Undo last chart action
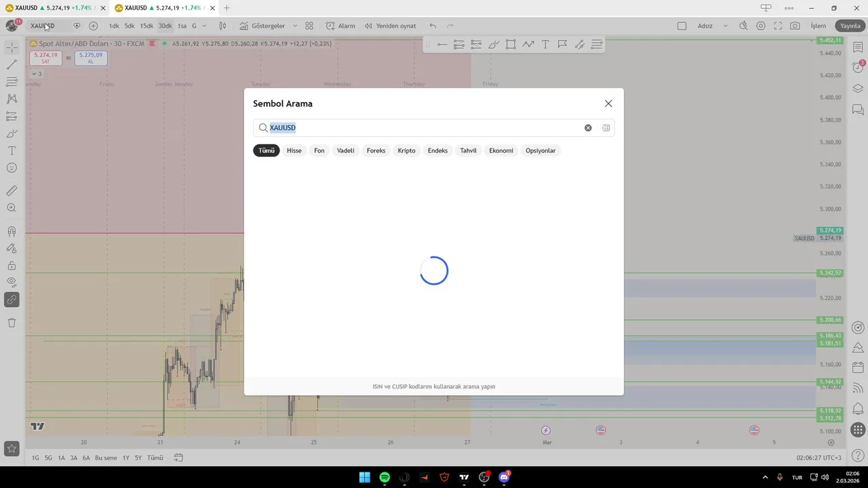This screenshot has height=488, width=868. [433, 26]
